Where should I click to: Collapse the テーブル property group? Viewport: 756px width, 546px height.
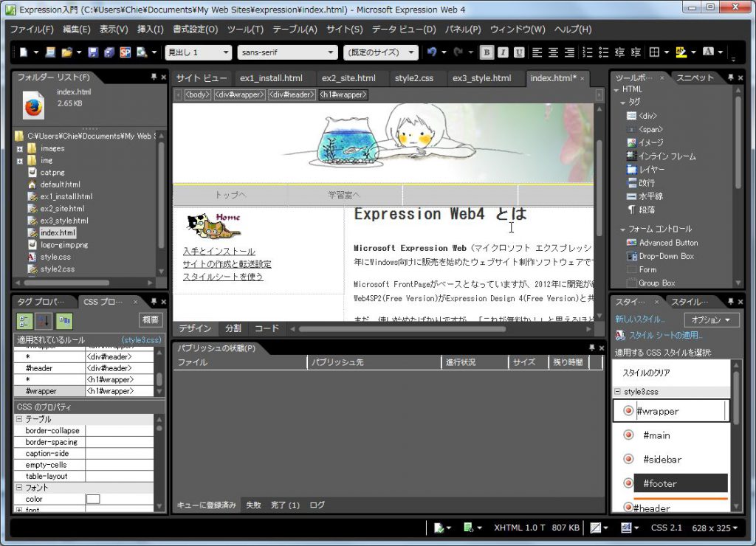(19, 419)
